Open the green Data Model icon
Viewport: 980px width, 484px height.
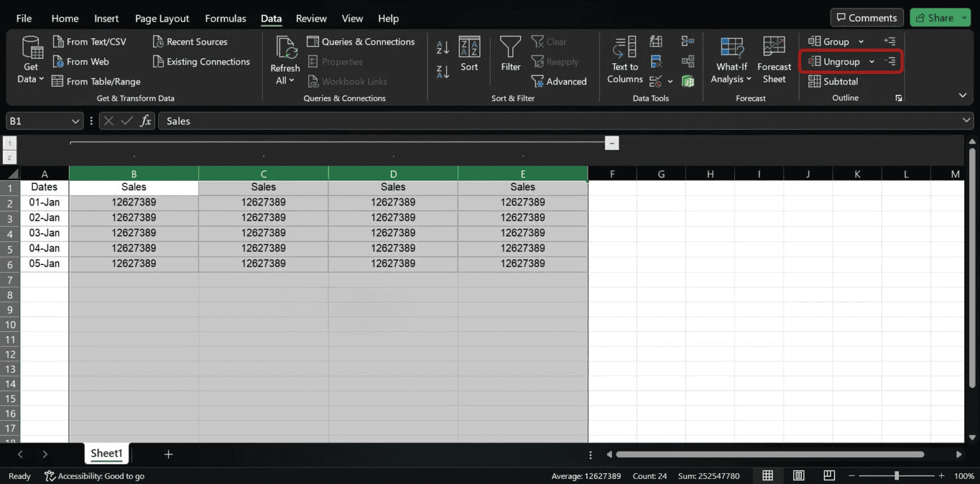tap(688, 82)
